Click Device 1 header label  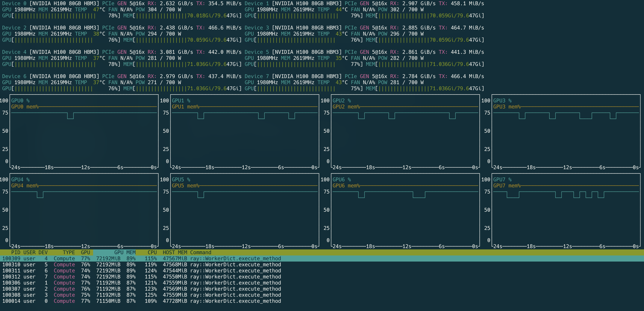click(257, 3)
